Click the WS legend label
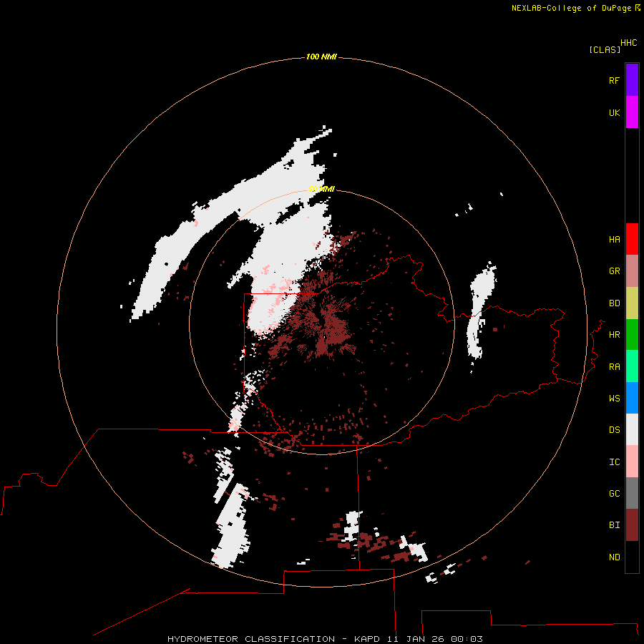 (x=615, y=398)
